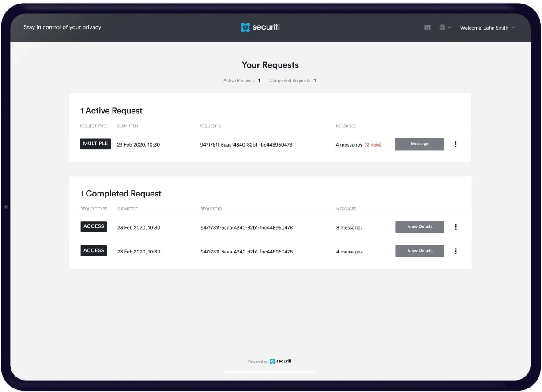Click the "8 messages" count text

[349, 228]
